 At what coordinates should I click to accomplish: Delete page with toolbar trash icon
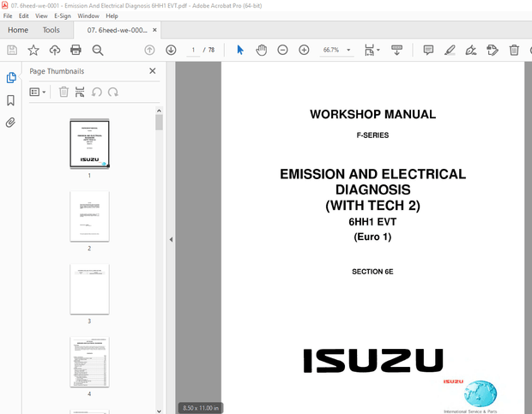click(514, 50)
